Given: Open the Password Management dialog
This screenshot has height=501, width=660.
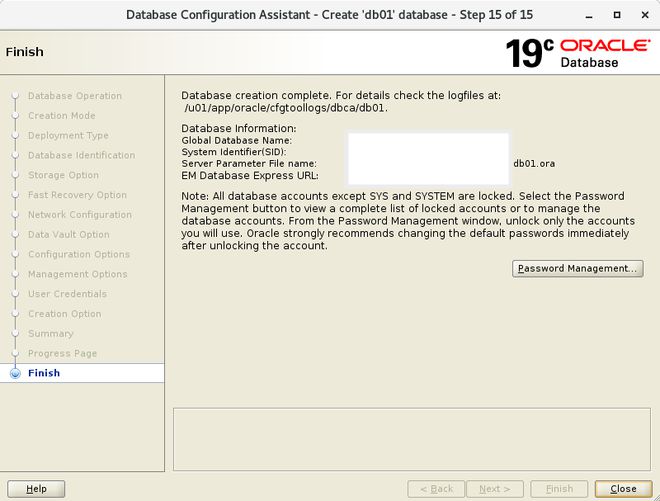Looking at the screenshot, I should pos(578,269).
